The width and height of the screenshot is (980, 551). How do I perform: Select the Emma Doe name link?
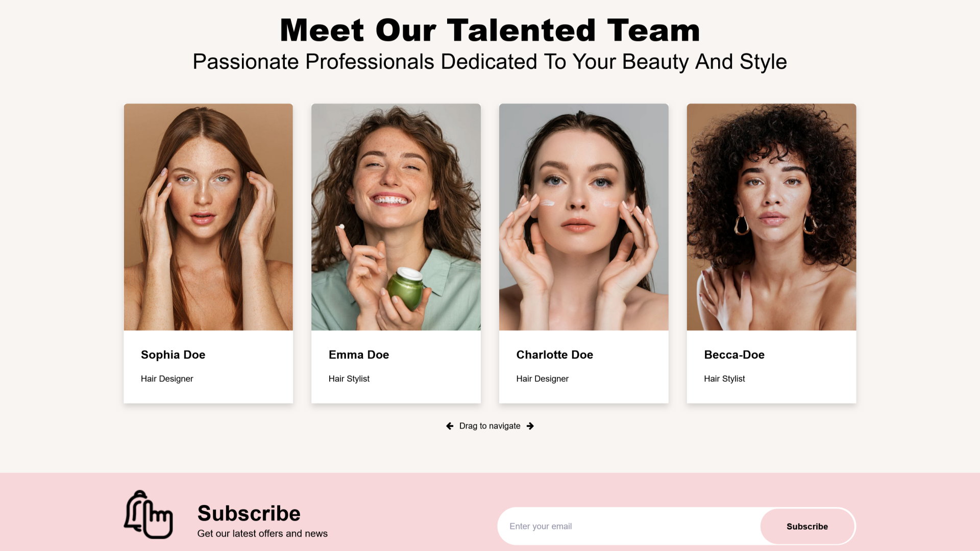(359, 355)
